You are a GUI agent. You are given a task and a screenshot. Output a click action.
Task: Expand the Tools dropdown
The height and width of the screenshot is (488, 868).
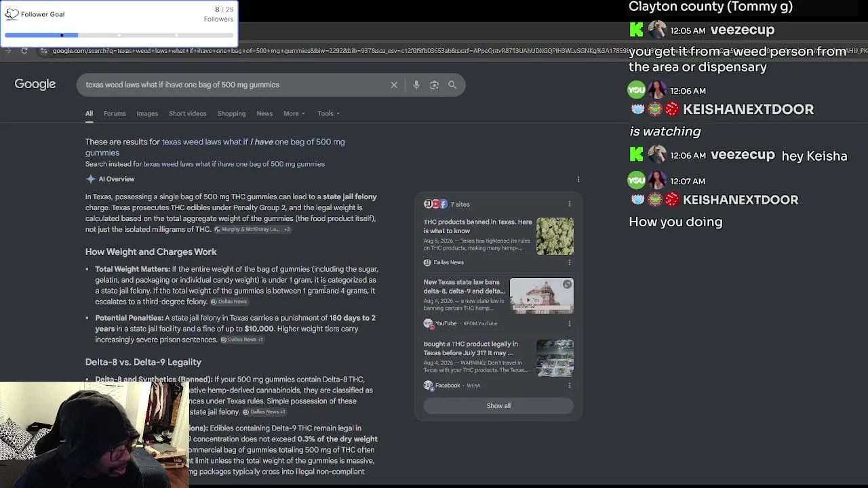tap(329, 113)
